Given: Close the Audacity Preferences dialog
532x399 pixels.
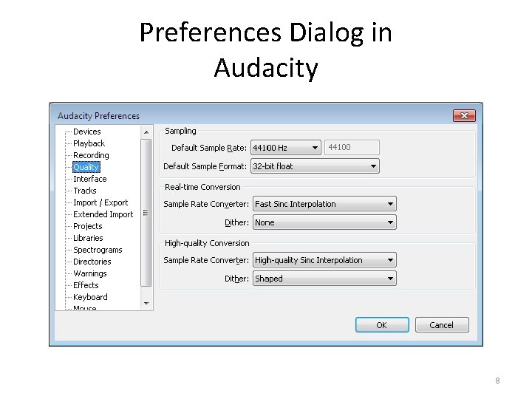Looking at the screenshot, I should point(464,116).
